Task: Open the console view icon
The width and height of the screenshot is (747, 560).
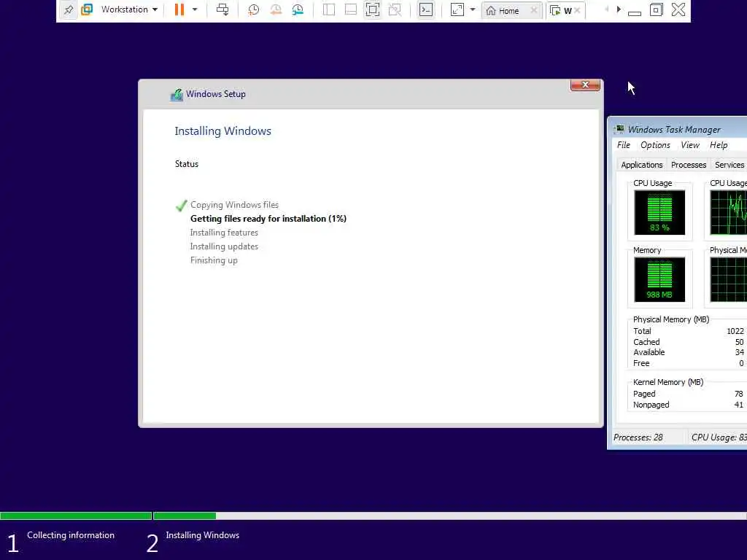Action: [426, 9]
